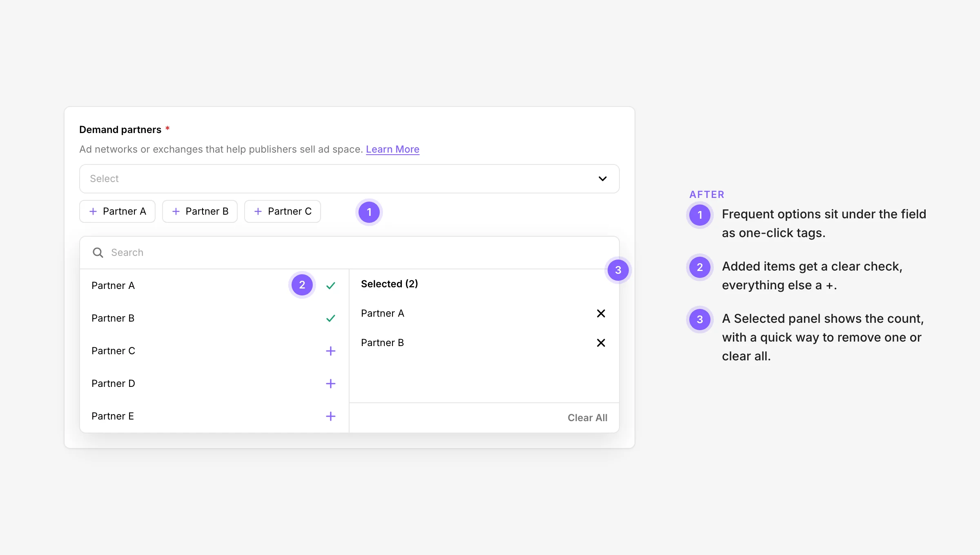
Task: Add the Partner B quick tag
Action: [x=200, y=211]
